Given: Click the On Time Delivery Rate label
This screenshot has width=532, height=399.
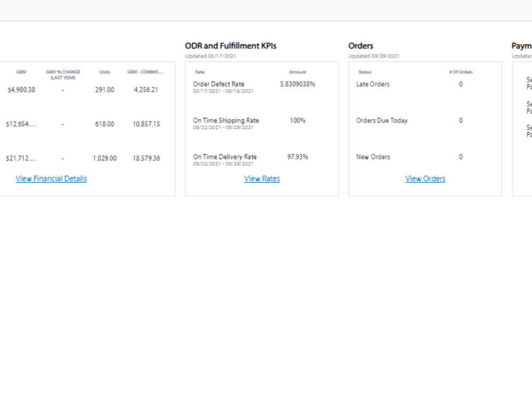Looking at the screenshot, I should click(225, 157).
